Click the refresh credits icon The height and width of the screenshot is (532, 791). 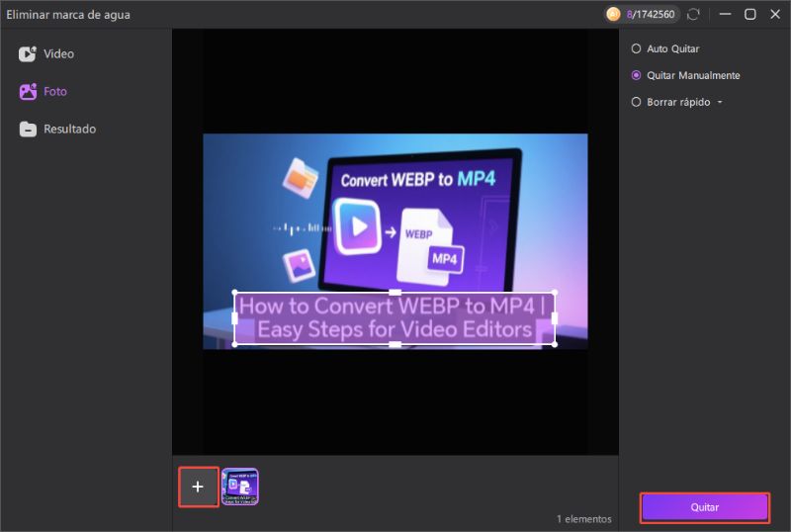click(x=695, y=15)
